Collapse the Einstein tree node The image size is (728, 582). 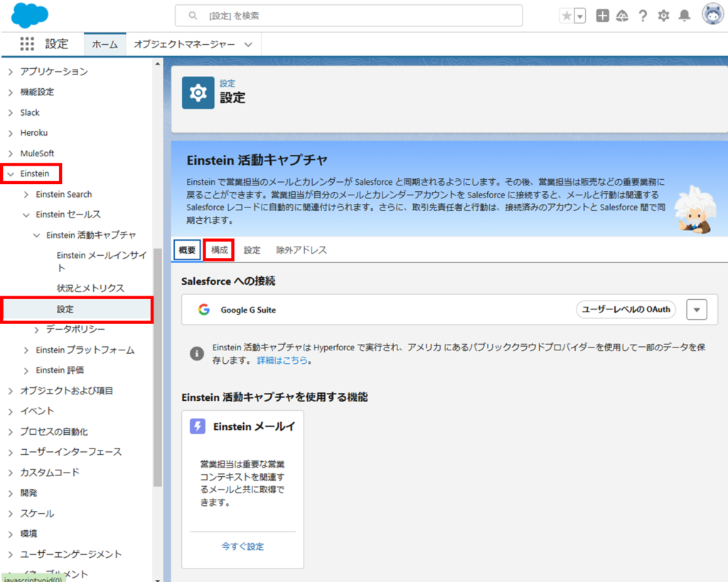[x=10, y=174]
